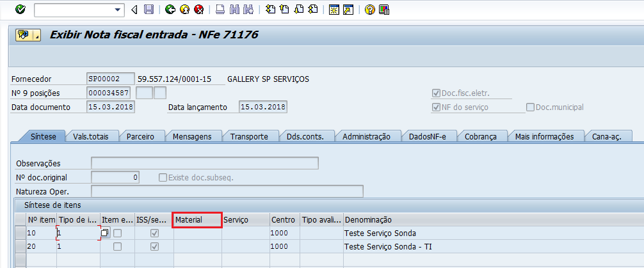Click the Data documento field
The width and height of the screenshot is (644, 268).
pyautogui.click(x=111, y=107)
